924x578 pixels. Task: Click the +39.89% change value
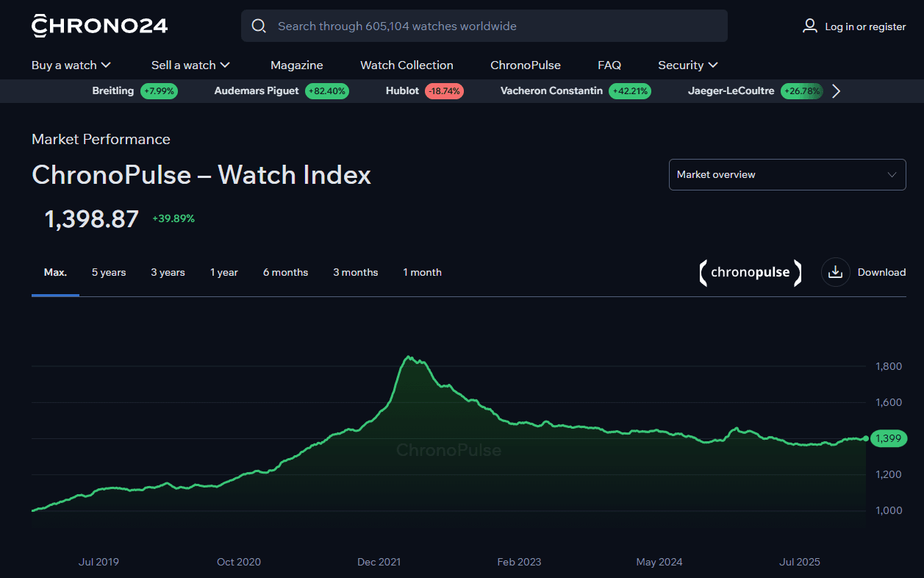pos(173,218)
